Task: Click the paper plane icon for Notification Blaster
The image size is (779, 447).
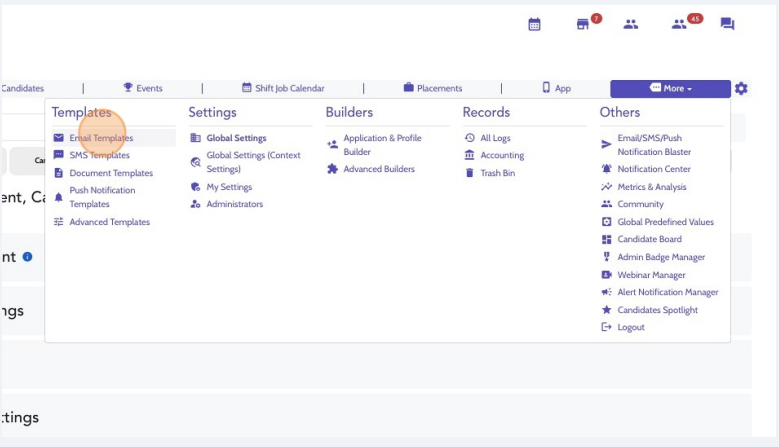Action: (x=606, y=145)
